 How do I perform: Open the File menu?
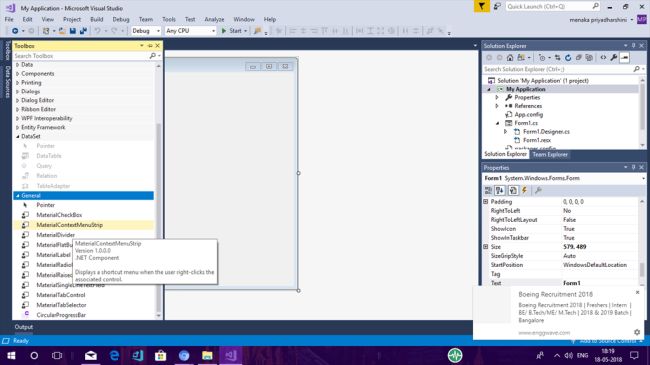[x=9, y=19]
